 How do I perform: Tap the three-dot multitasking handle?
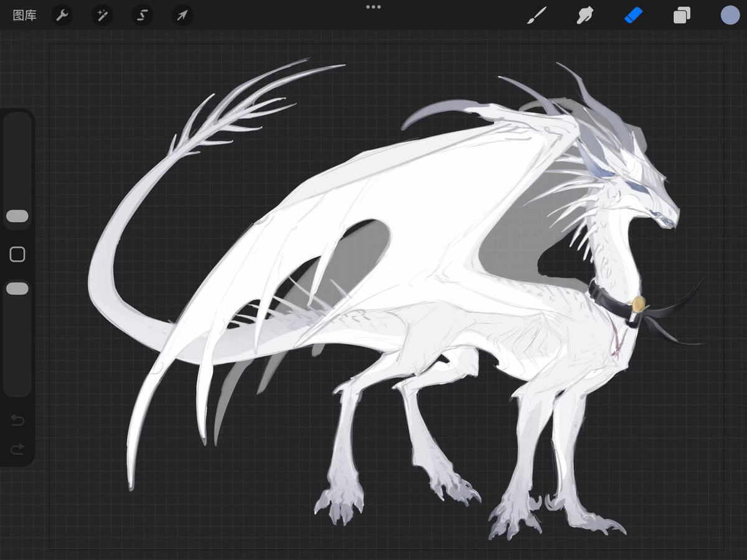tap(374, 7)
